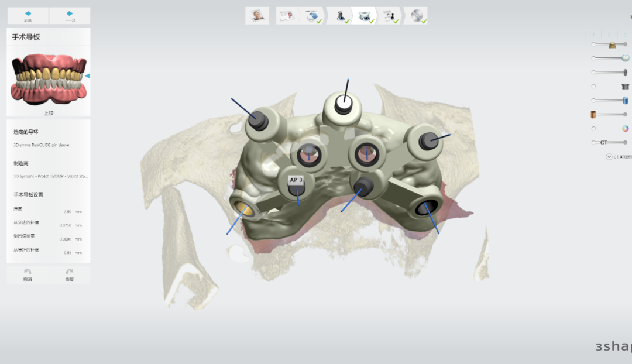Select the disc export workflow step

(417, 16)
